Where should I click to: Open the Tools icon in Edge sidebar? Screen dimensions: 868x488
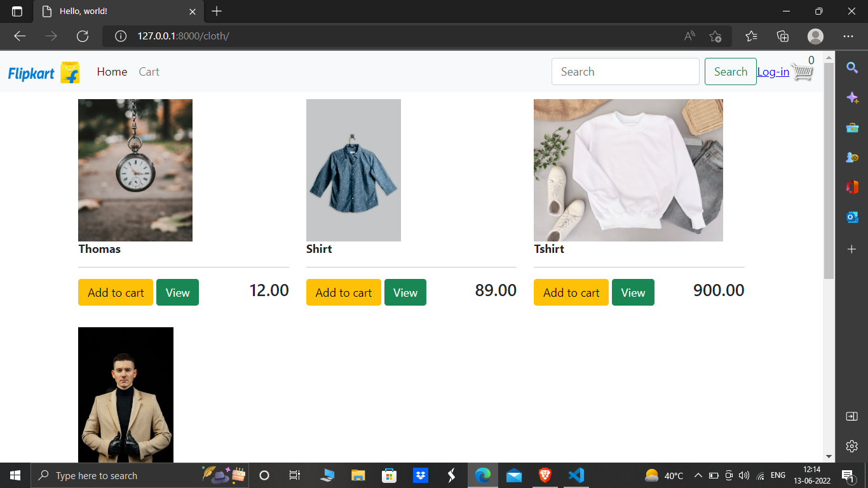click(x=852, y=128)
